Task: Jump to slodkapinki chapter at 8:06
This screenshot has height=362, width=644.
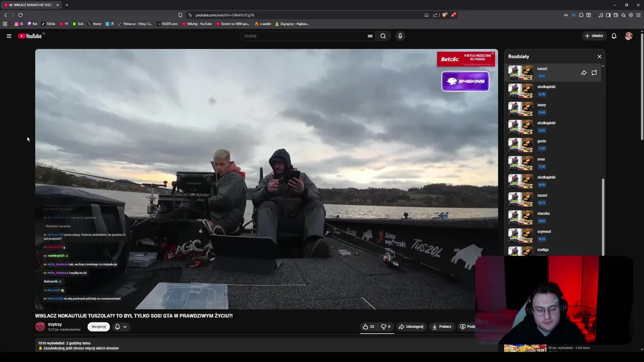Action: (553, 181)
